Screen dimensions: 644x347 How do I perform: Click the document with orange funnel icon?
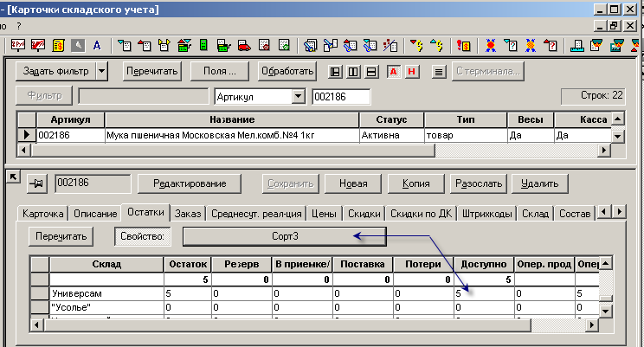coord(596,45)
